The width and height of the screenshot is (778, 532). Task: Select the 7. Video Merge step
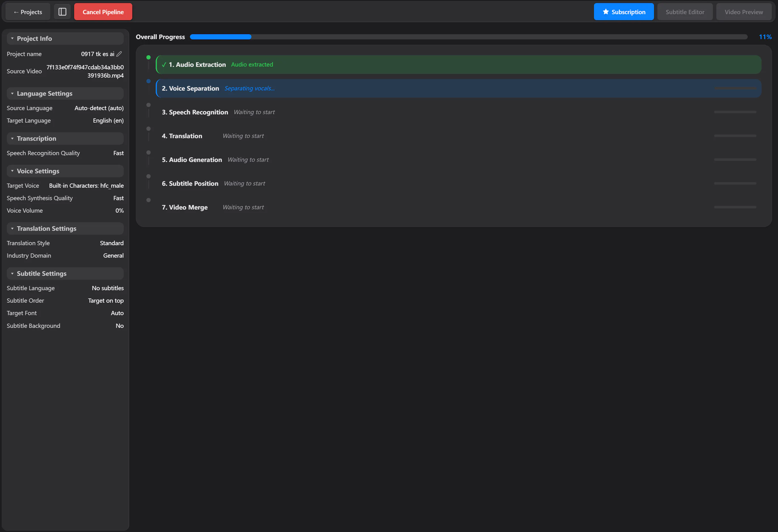458,207
